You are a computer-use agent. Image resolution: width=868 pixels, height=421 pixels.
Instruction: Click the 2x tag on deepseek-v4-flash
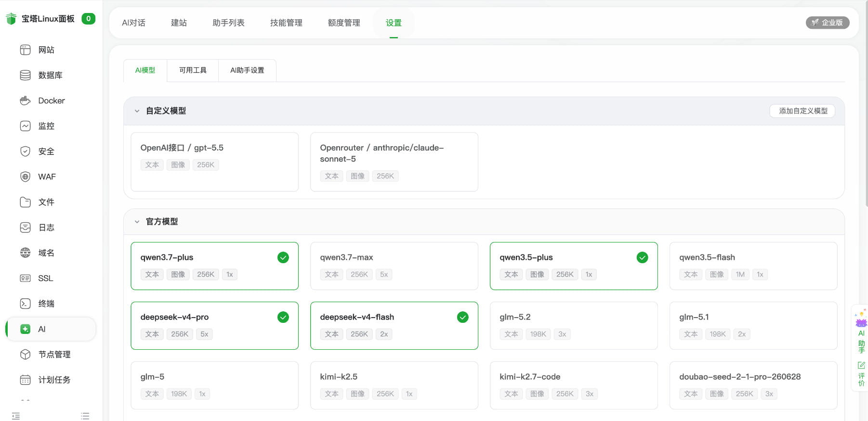tap(384, 334)
